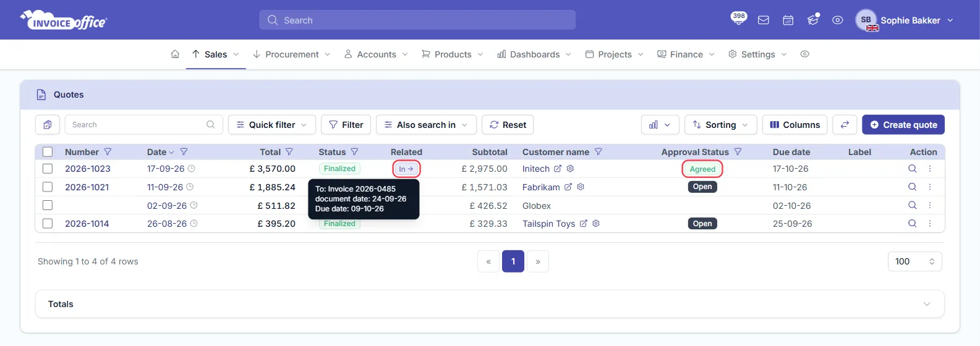Open the Projects menu
The width and height of the screenshot is (980, 346).
615,54
